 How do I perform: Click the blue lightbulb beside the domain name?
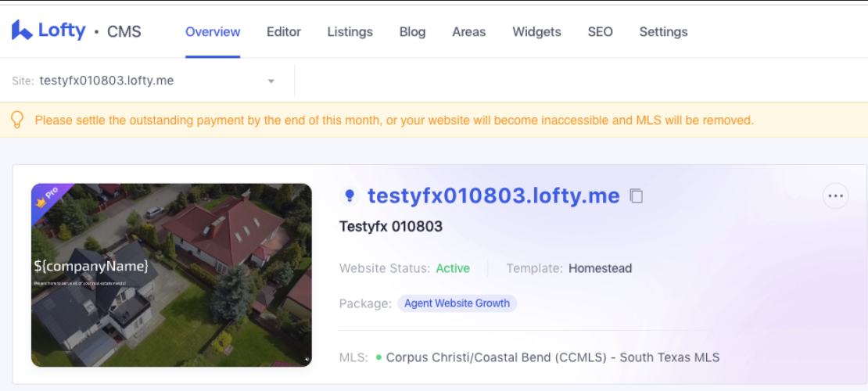[x=350, y=196]
